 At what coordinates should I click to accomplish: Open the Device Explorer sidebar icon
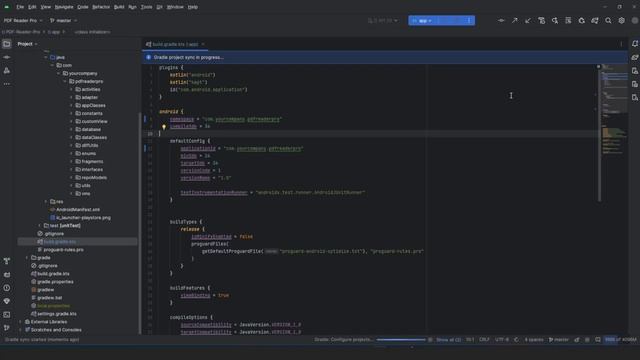click(x=635, y=98)
